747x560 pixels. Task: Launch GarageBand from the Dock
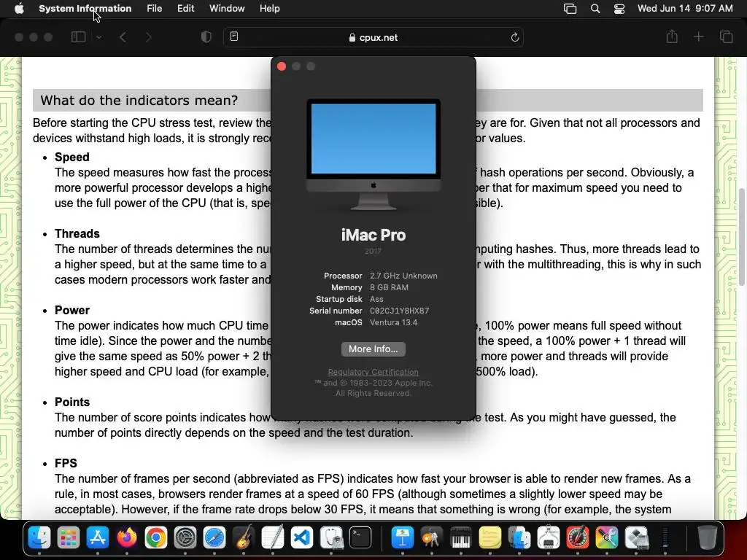click(244, 538)
